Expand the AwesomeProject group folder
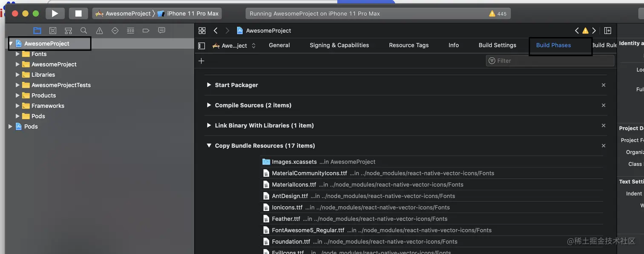The image size is (644, 254). pyautogui.click(x=17, y=64)
